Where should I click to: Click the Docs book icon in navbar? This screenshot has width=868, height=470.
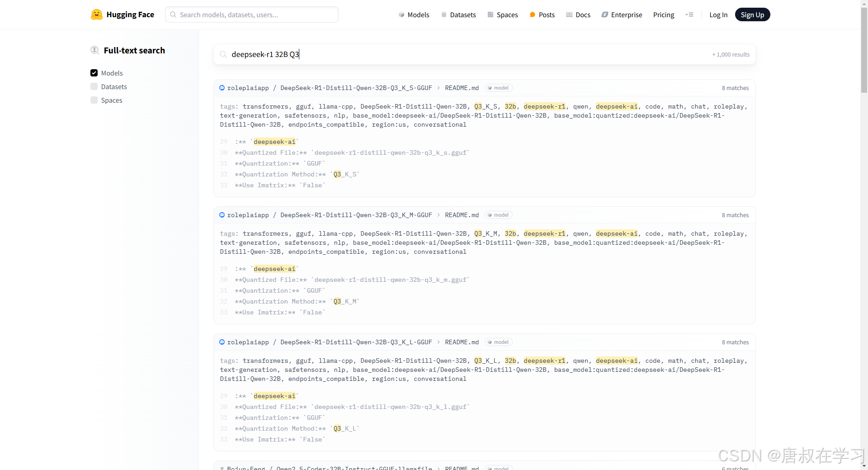tap(569, 14)
